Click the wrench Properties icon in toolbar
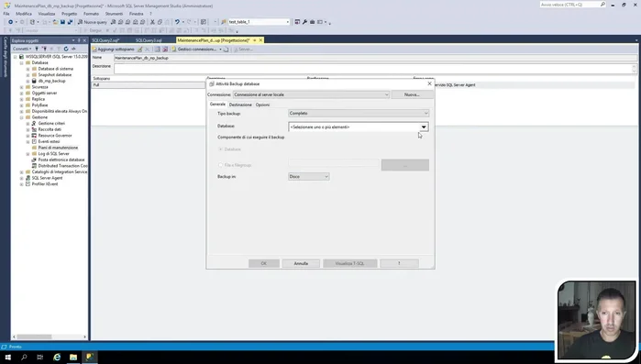Screen dimensions: 641x364 [x=304, y=22]
